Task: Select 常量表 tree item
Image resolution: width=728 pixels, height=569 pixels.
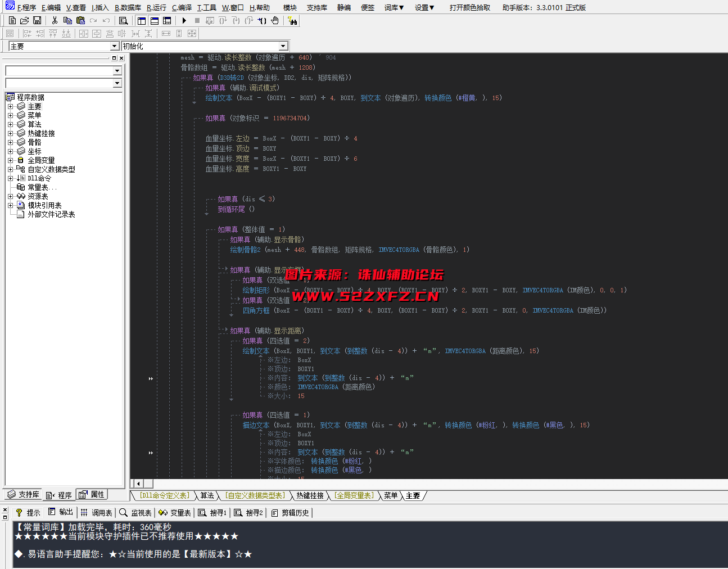Action: (42, 187)
